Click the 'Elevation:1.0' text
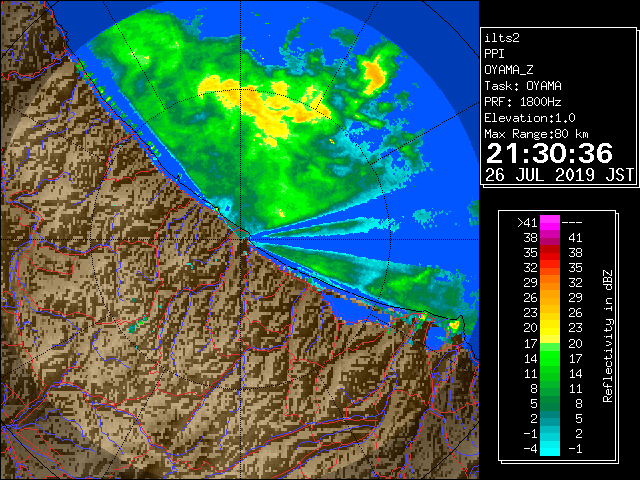This screenshot has width=640, height=480. tap(530, 118)
